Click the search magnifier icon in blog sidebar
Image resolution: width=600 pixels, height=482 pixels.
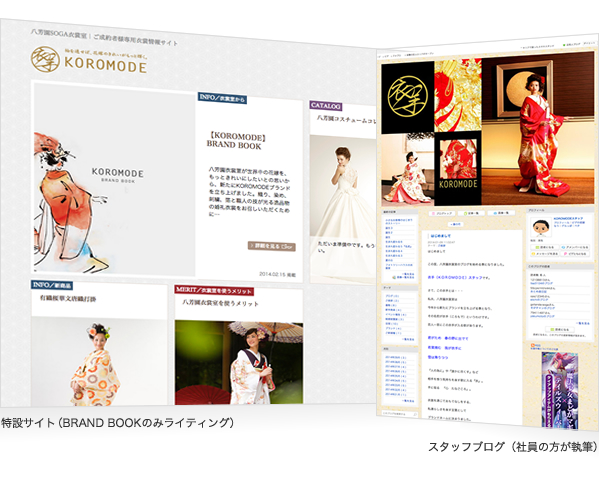pyautogui.click(x=415, y=414)
